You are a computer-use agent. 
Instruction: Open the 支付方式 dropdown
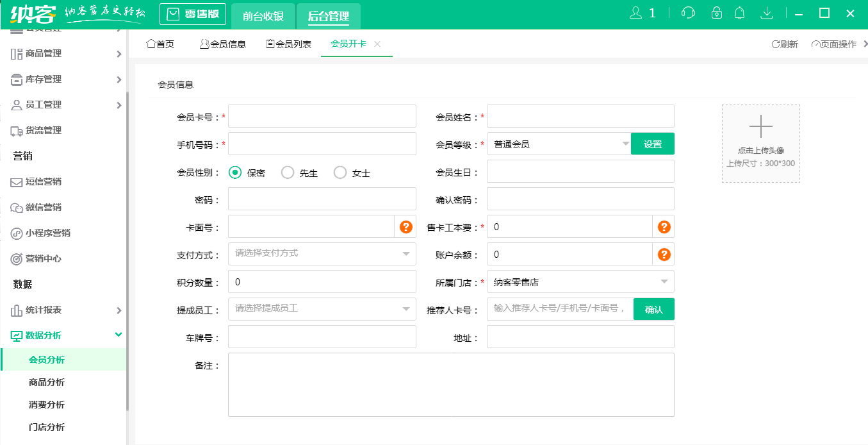tap(322, 254)
